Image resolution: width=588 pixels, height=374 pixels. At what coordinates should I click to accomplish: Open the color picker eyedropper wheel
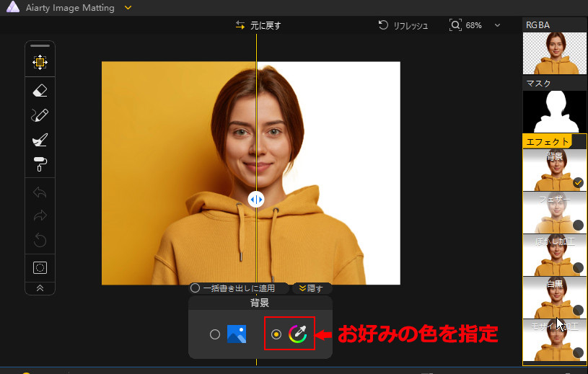pyautogui.click(x=298, y=334)
